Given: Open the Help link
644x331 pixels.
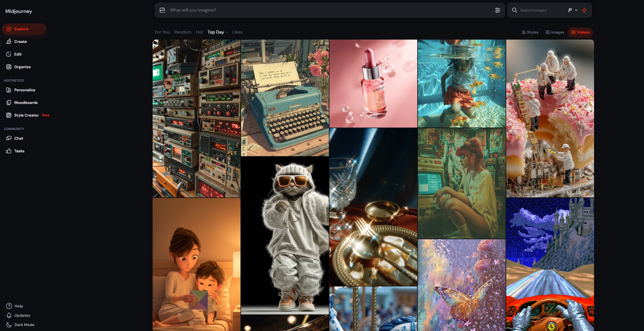Looking at the screenshot, I should (x=18, y=306).
